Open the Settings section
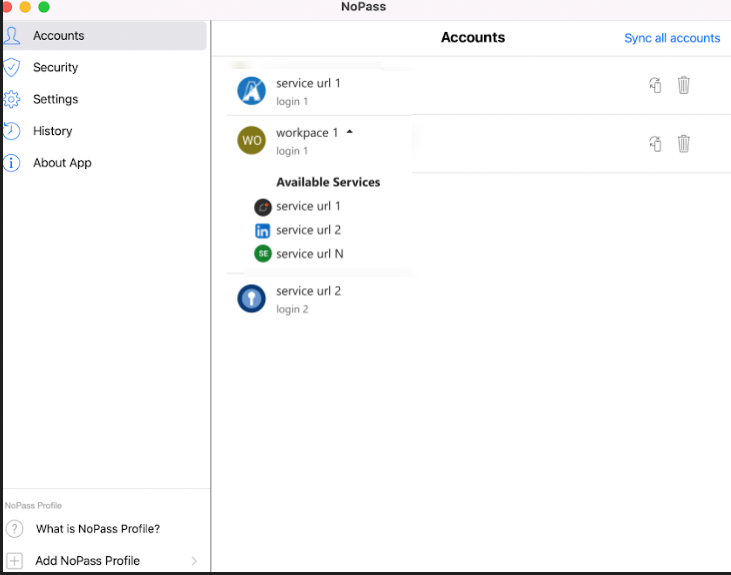The width and height of the screenshot is (731, 575). click(55, 99)
